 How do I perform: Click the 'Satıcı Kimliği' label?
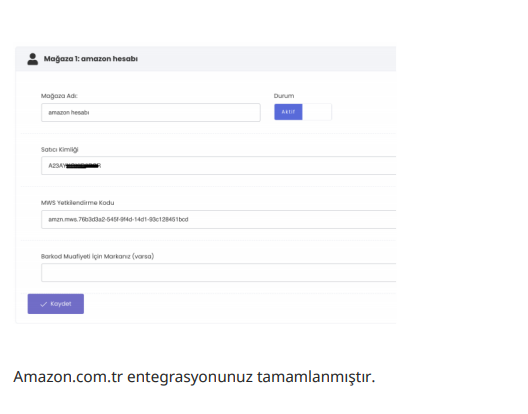[x=60, y=150]
